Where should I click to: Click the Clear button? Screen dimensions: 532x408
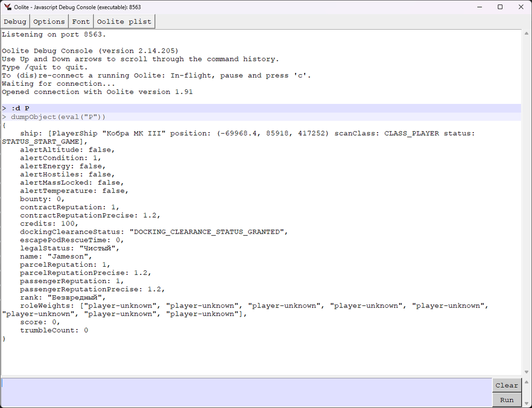tap(507, 385)
